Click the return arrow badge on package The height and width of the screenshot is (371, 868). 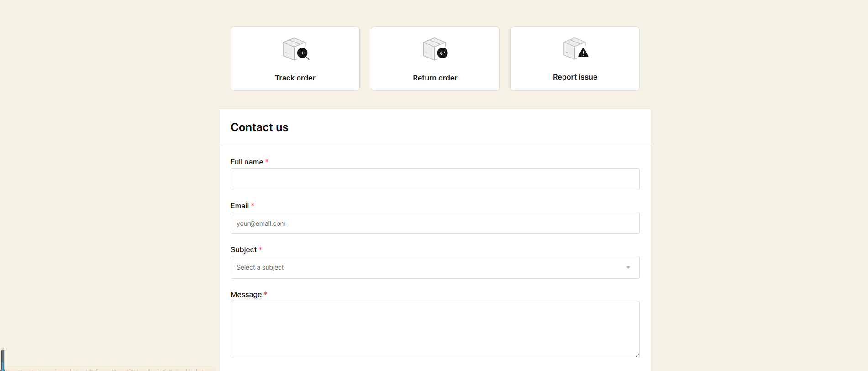(x=442, y=53)
